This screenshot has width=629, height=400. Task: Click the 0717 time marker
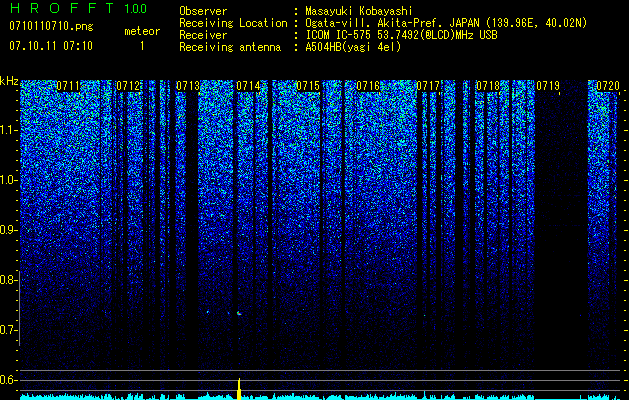click(x=428, y=86)
